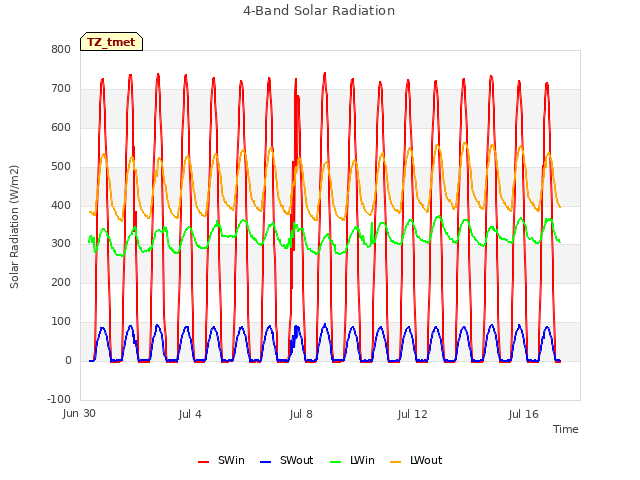Click the 200 y-axis tick label

point(61,282)
